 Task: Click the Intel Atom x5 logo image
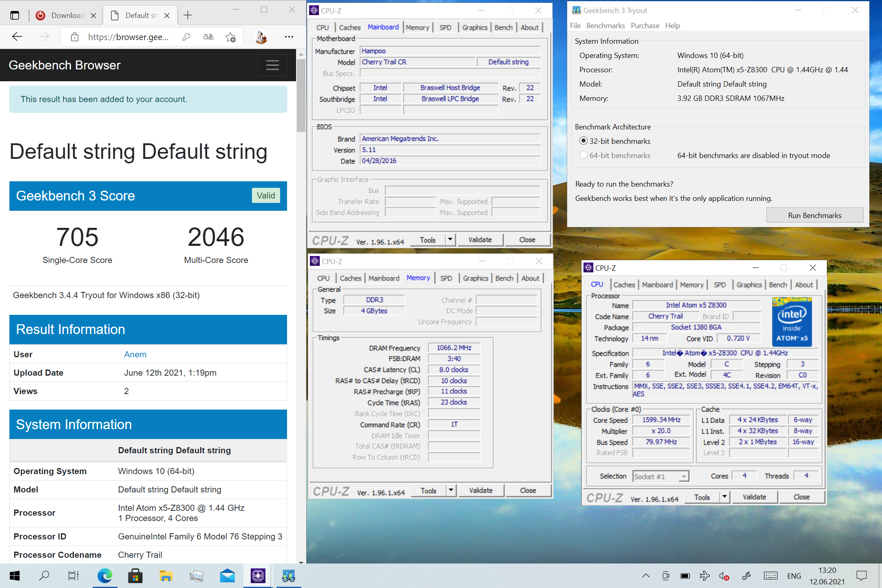tap(792, 322)
